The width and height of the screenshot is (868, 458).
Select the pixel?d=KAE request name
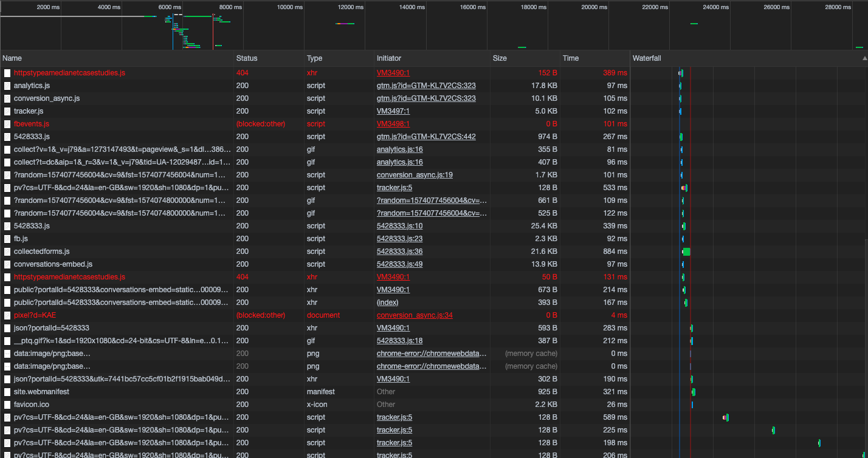pyautogui.click(x=35, y=315)
